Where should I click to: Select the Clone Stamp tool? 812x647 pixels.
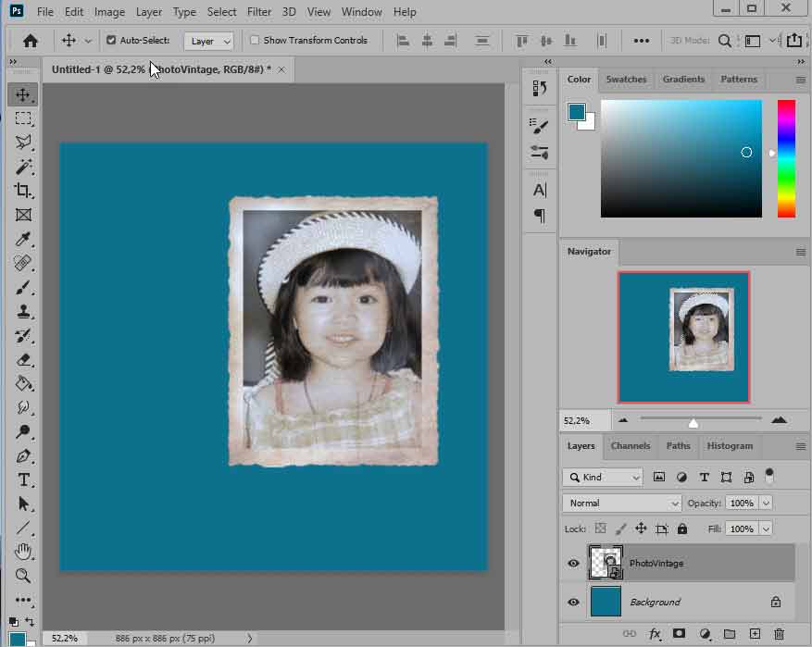23,311
